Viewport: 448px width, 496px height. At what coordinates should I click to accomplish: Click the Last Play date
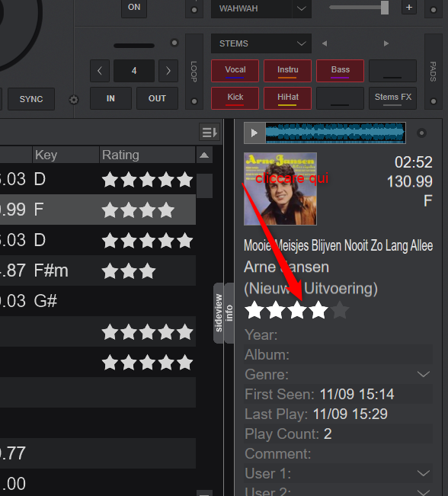[x=350, y=414]
